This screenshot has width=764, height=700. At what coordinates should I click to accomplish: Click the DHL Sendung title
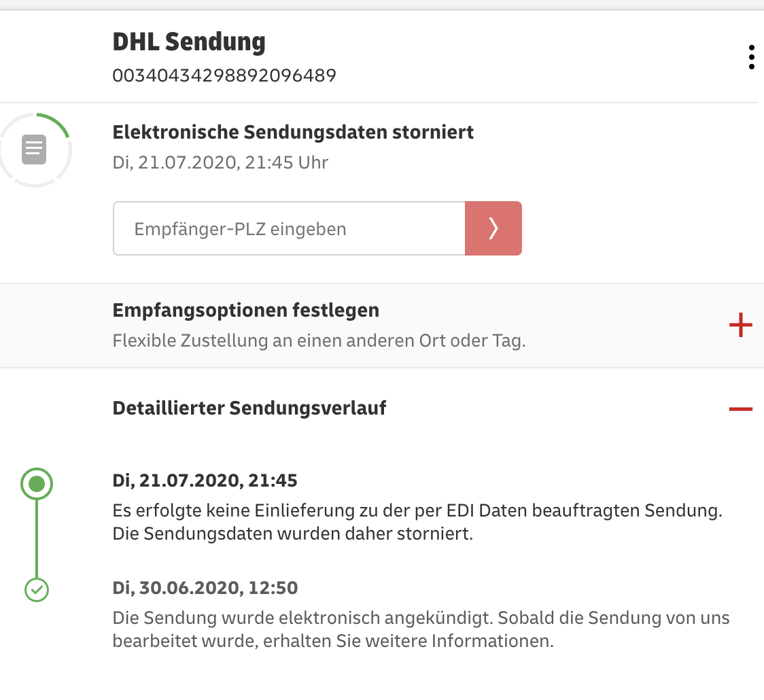189,42
